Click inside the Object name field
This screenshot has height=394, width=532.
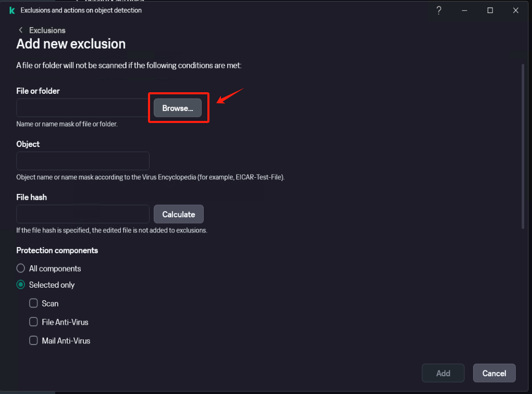tap(83, 161)
